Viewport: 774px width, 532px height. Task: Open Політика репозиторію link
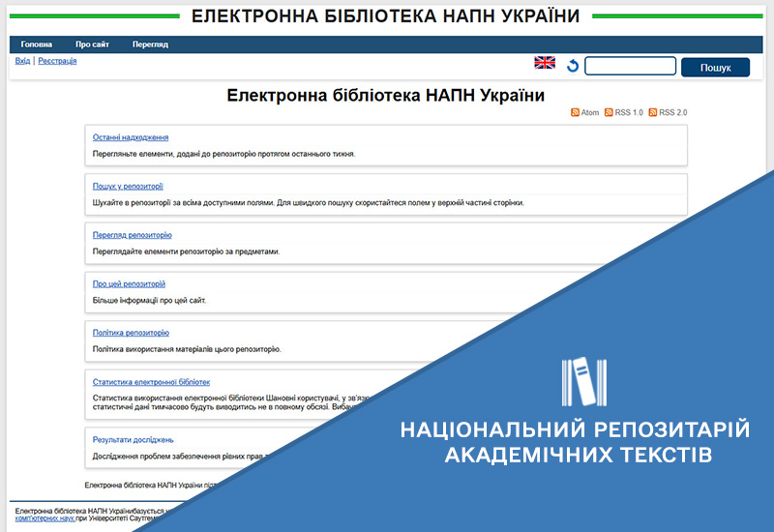pos(131,333)
